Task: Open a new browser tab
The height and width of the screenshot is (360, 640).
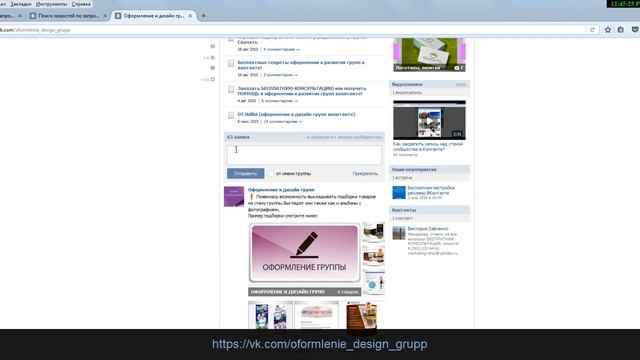Action: click(x=203, y=16)
